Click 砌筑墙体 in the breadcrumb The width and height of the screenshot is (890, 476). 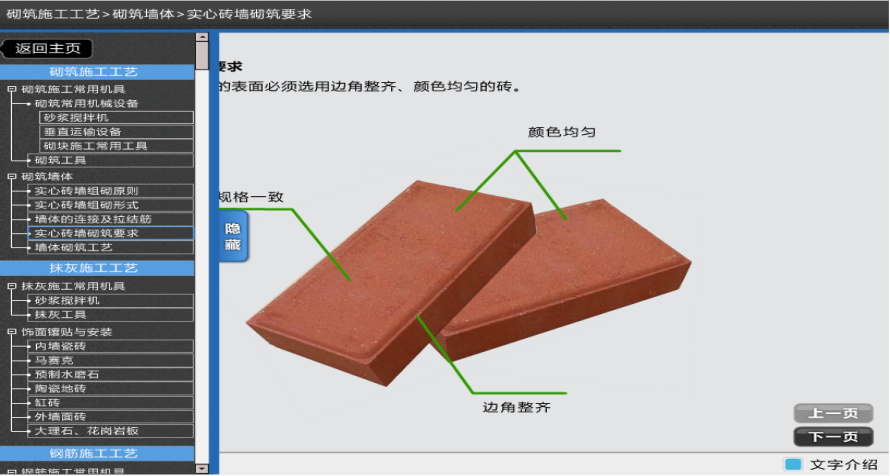click(x=143, y=14)
